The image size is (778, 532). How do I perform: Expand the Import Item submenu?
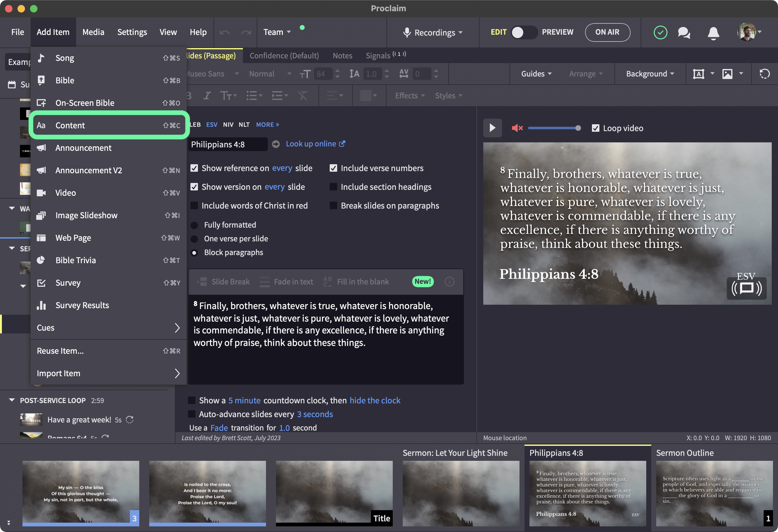(108, 373)
